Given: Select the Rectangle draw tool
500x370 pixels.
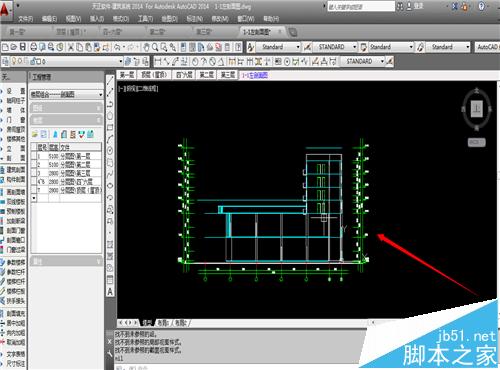Looking at the screenshot, I should coord(110,128).
